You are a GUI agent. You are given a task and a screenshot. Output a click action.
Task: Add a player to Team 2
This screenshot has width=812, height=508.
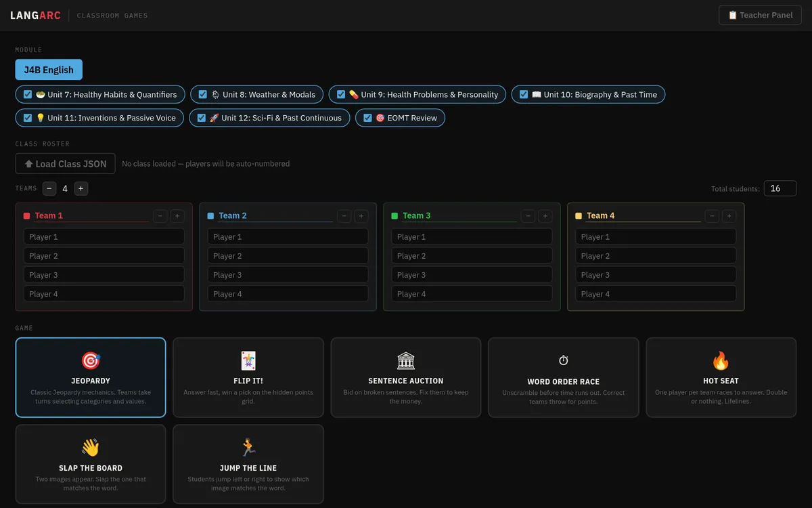(361, 216)
